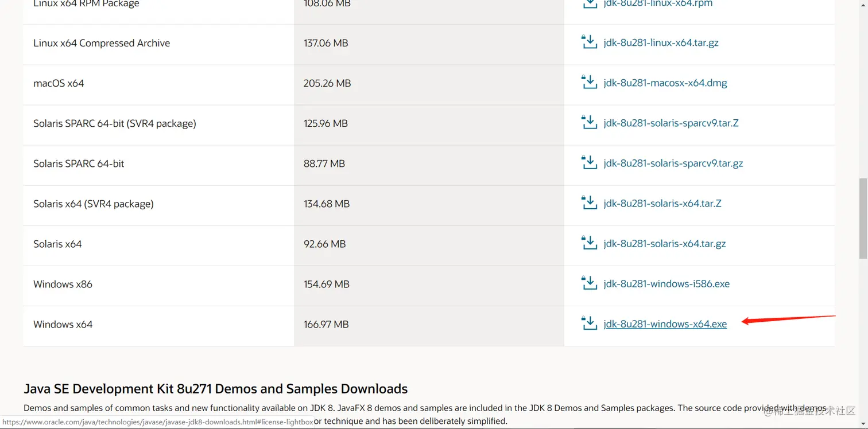Click download icon for windows-i586.exe

[590, 283]
